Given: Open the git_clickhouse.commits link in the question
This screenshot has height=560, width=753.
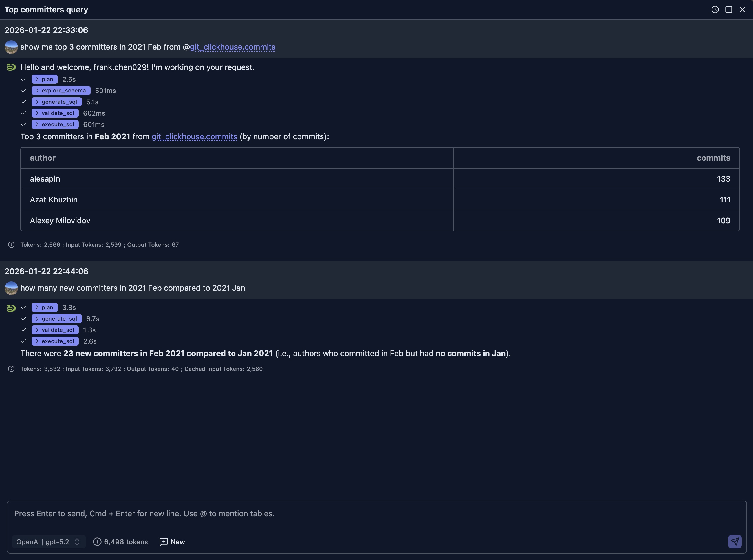Looking at the screenshot, I should (233, 47).
